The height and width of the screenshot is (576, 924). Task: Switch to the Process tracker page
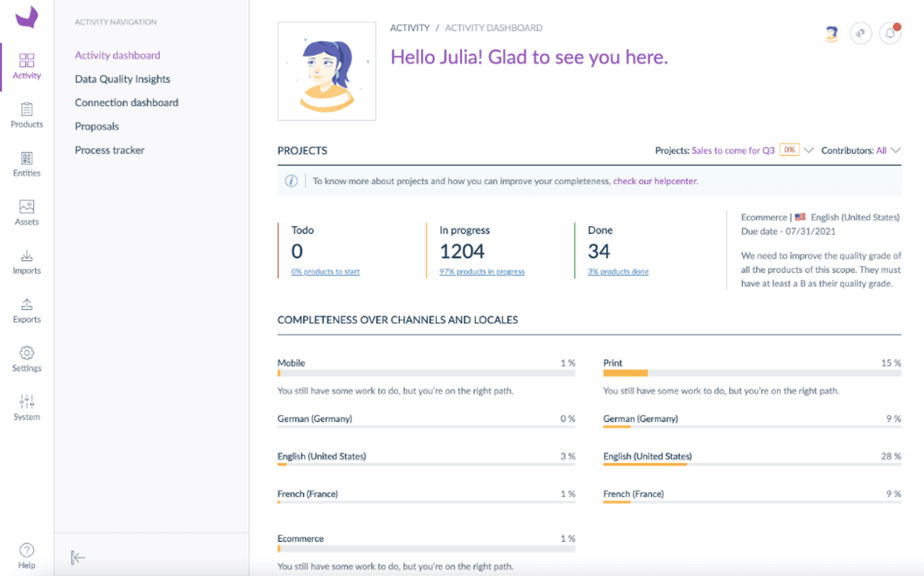click(110, 150)
